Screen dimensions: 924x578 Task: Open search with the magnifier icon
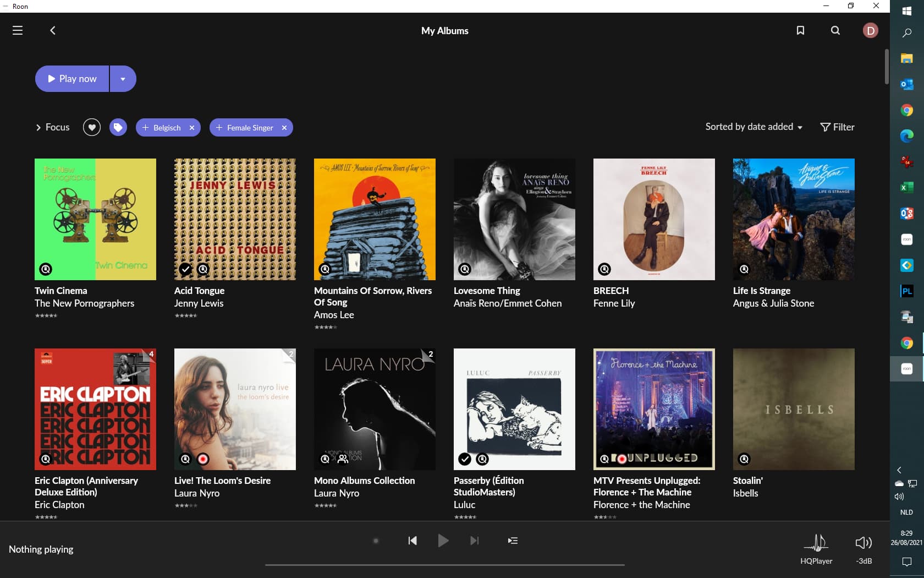(835, 30)
